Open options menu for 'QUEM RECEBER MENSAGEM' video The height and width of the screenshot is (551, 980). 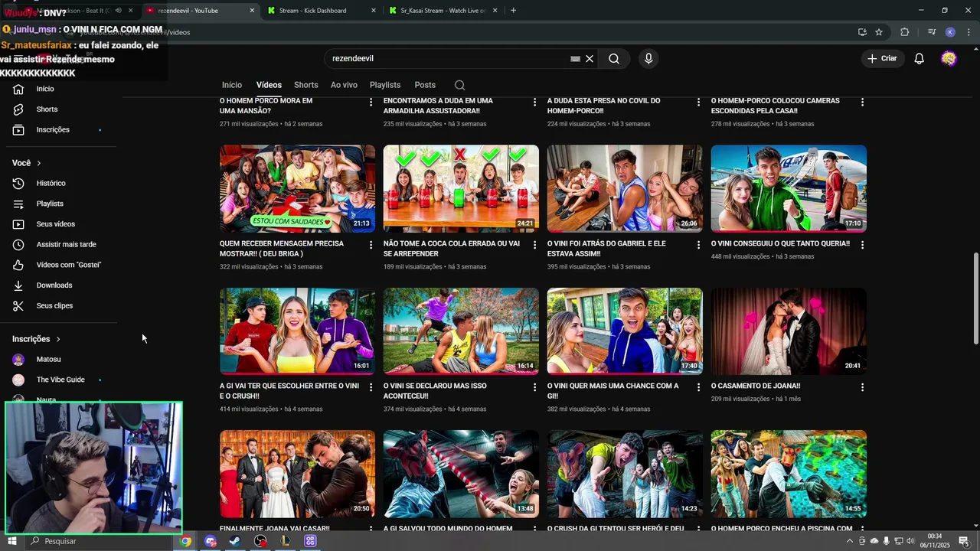pyautogui.click(x=371, y=245)
